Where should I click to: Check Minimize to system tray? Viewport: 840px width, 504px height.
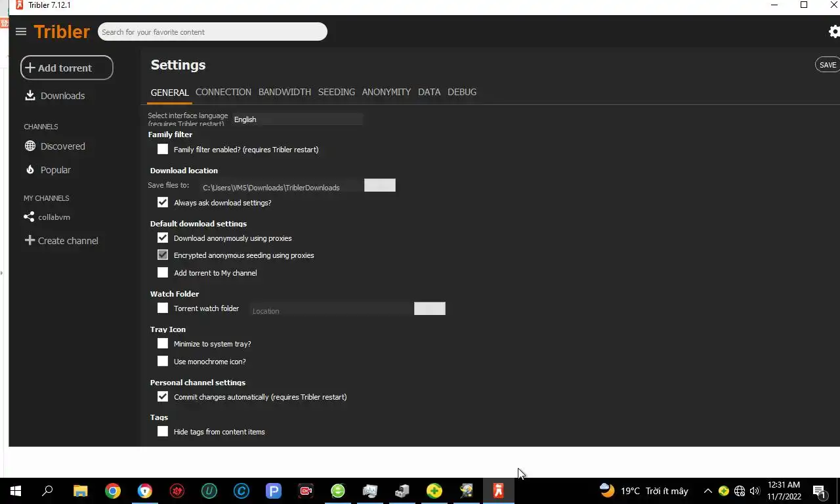coord(163,344)
